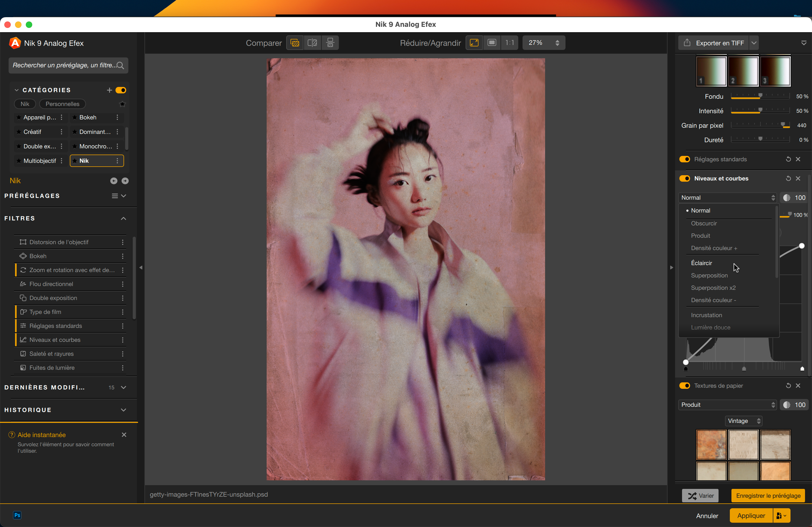
Task: Click the Photoshop host icon
Action: [17, 515]
